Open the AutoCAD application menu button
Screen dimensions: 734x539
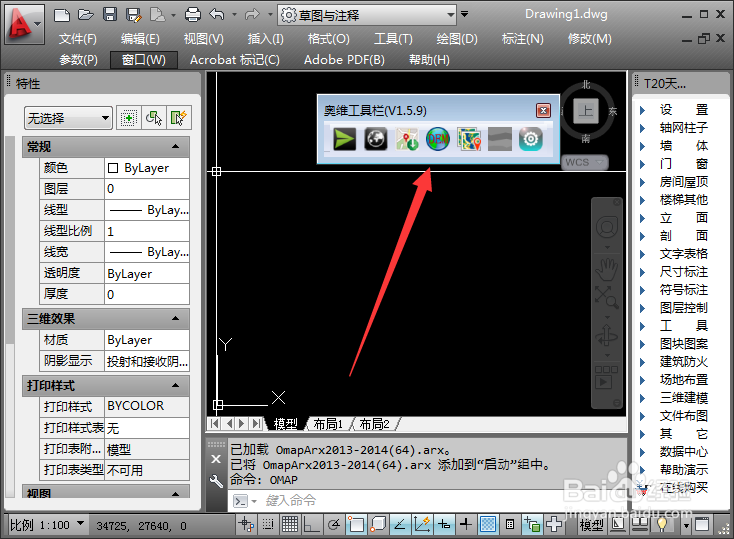pos(25,24)
